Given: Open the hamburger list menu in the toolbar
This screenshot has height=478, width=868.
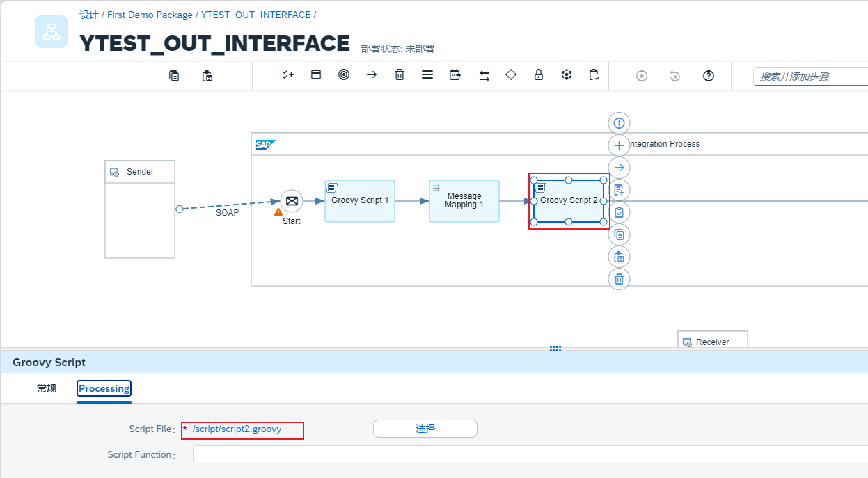Looking at the screenshot, I should [427, 75].
